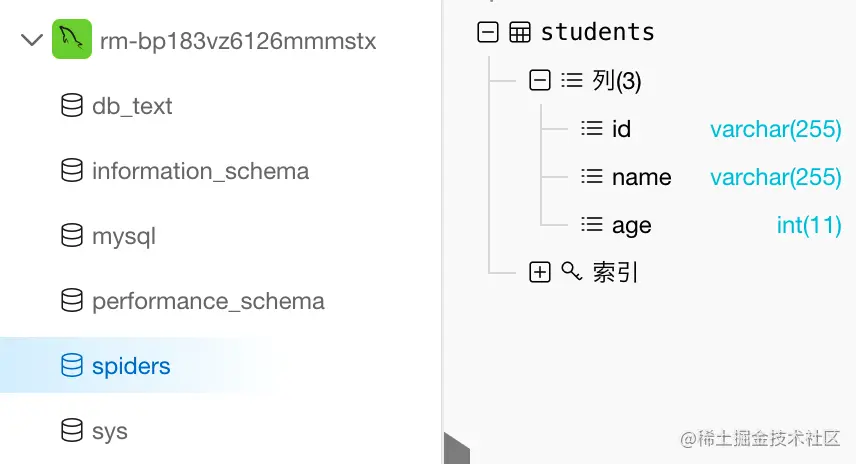856x464 pixels.
Task: Select the age column row
Action: pyautogui.click(x=631, y=226)
